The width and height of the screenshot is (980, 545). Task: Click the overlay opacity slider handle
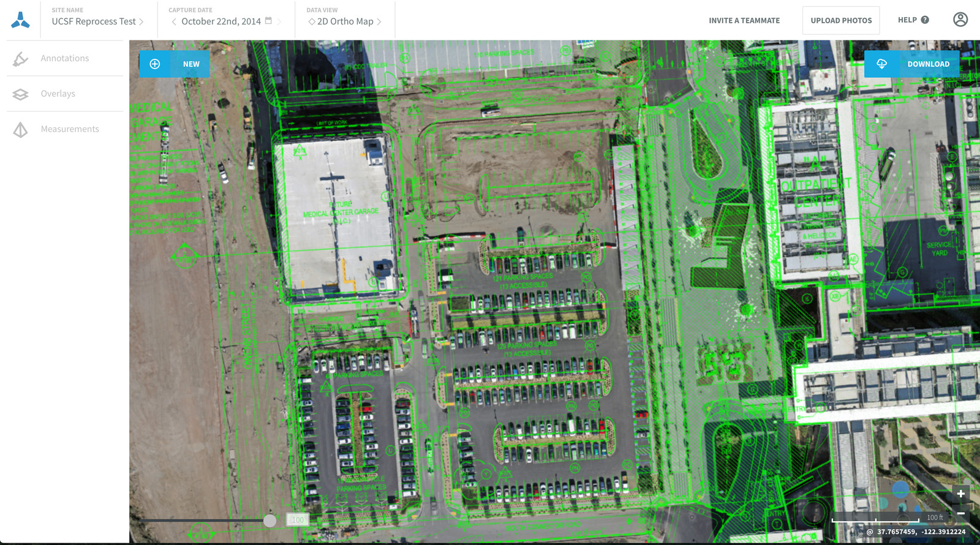tap(269, 521)
